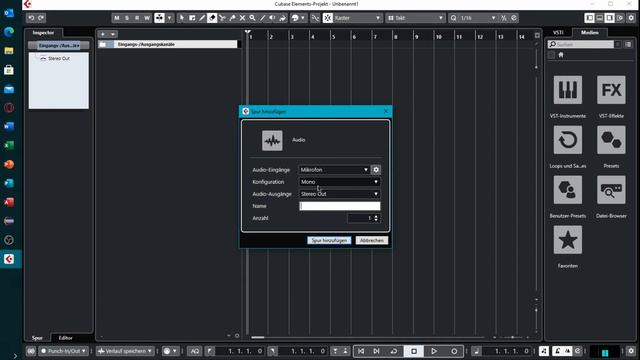Image resolution: width=640 pixels, height=360 pixels.
Task: Select the Split scissors tool
Action: [222, 18]
